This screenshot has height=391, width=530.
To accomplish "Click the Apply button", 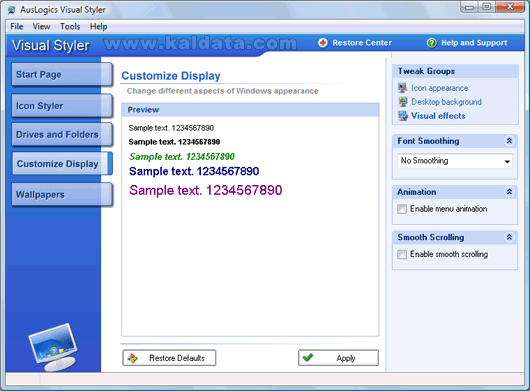I will pyautogui.click(x=338, y=358).
